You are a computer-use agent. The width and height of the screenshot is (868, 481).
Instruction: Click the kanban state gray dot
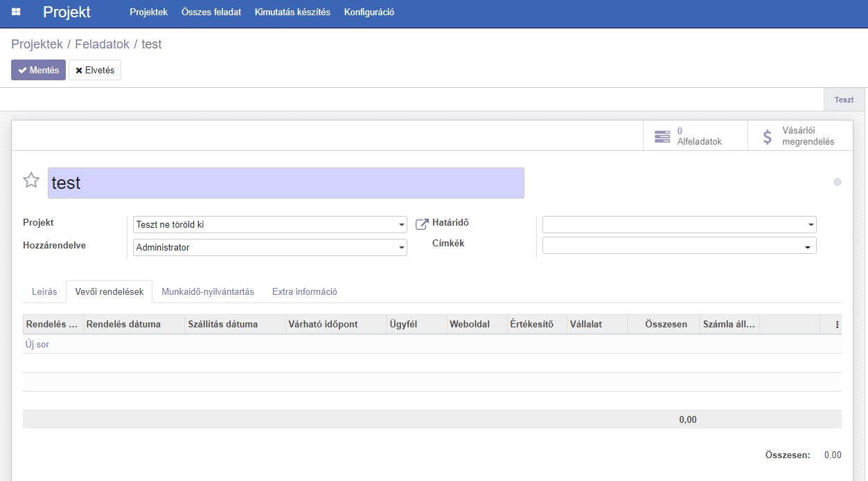click(x=838, y=182)
